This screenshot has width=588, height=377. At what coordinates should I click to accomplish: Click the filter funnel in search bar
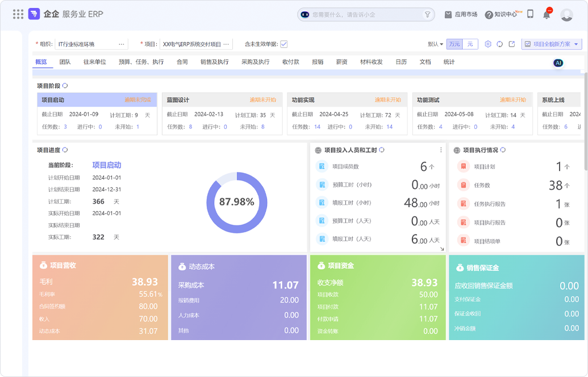pyautogui.click(x=427, y=15)
